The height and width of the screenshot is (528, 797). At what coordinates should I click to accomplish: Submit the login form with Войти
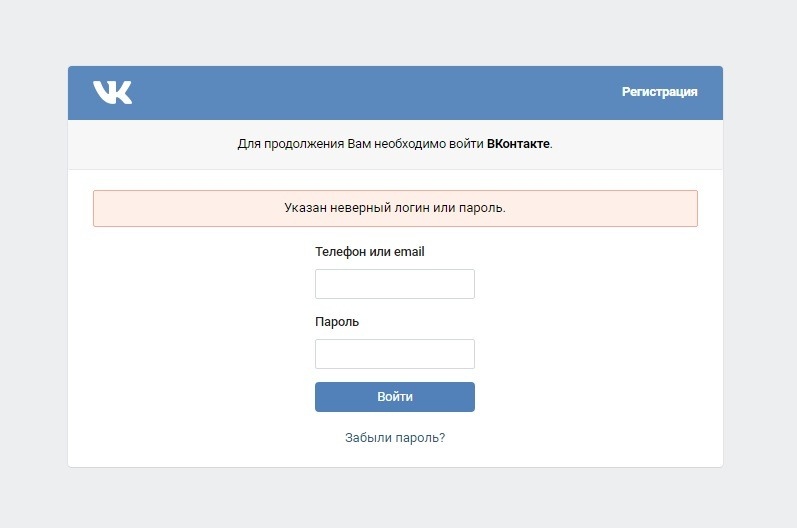point(394,397)
